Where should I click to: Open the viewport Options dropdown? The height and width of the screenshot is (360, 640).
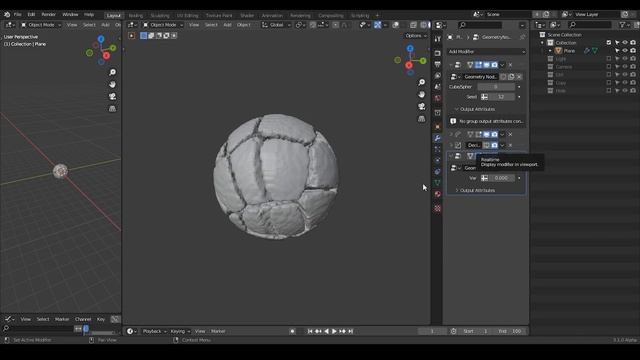416,36
